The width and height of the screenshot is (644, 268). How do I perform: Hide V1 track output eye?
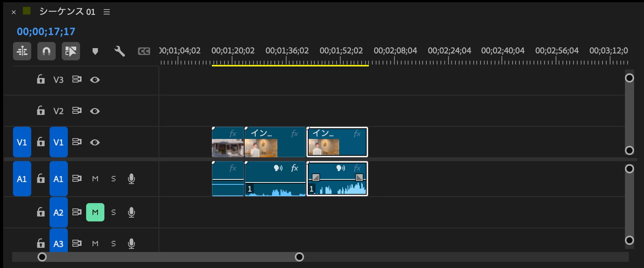pos(95,142)
